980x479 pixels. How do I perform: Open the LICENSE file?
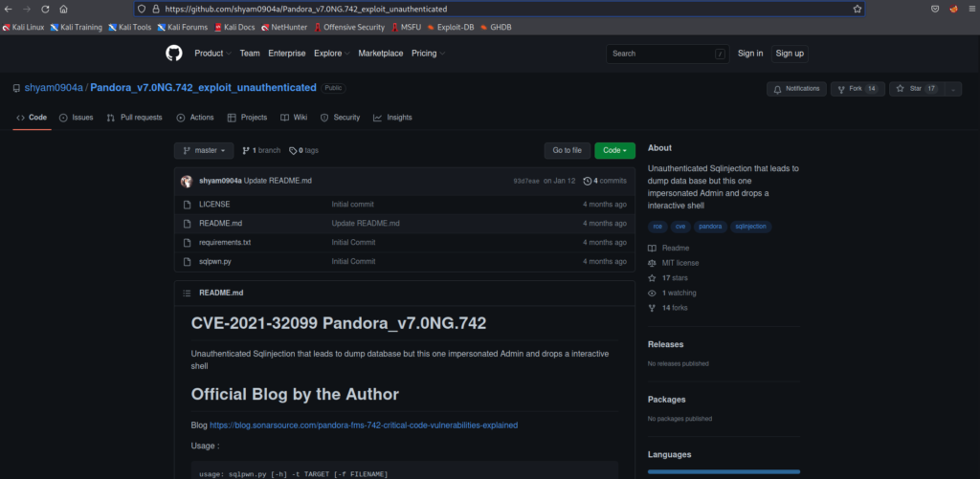(x=214, y=205)
